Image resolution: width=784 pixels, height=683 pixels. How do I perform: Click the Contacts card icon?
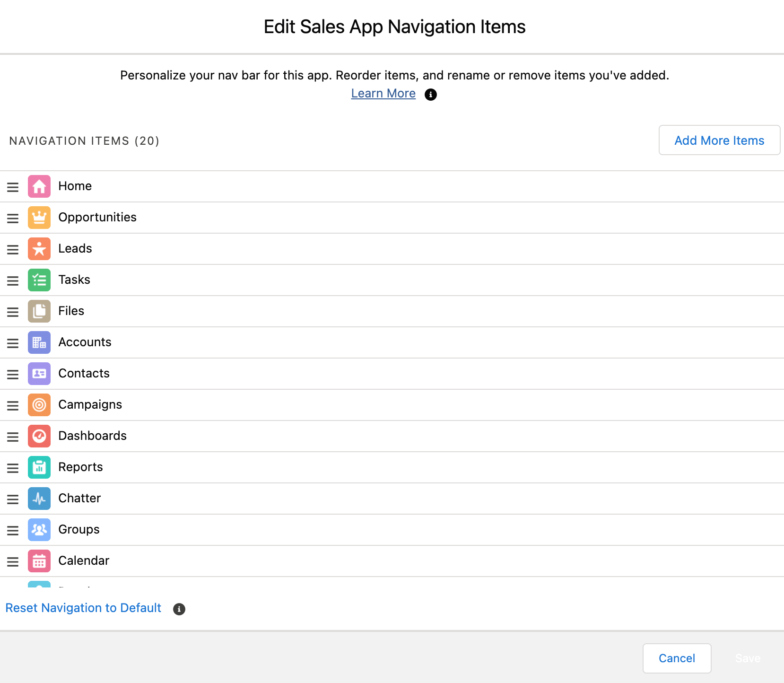(39, 374)
